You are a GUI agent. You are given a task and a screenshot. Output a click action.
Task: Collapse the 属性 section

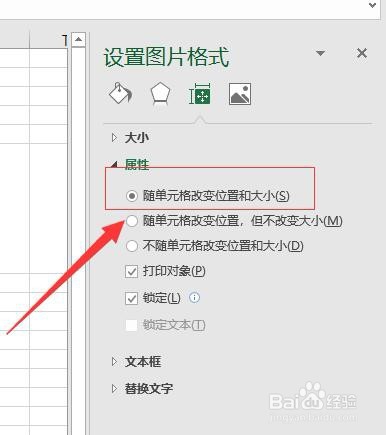(114, 164)
